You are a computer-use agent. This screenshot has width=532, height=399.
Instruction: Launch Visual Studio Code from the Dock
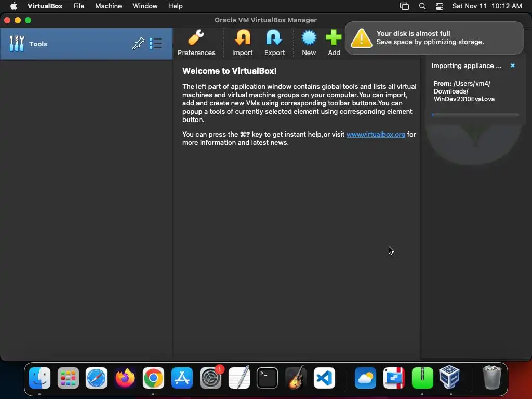(324, 378)
